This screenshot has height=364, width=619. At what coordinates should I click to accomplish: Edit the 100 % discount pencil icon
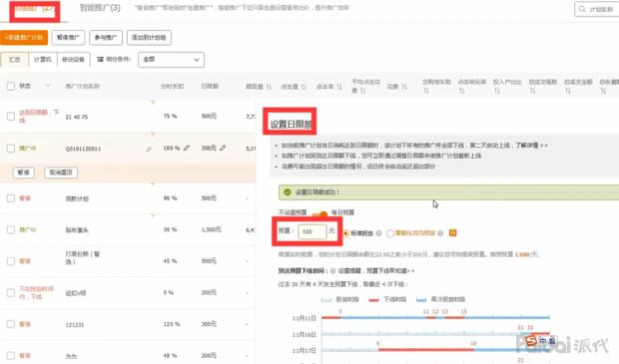pos(187,148)
